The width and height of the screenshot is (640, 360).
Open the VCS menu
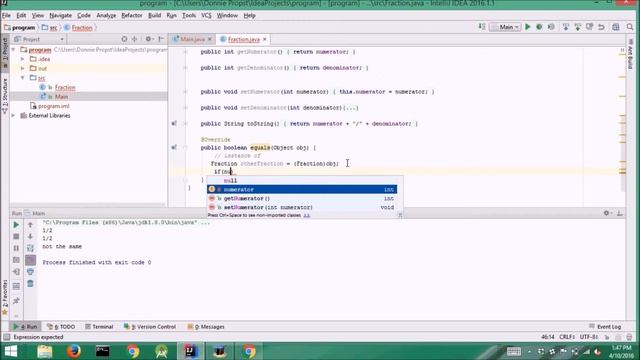pyautogui.click(x=207, y=16)
